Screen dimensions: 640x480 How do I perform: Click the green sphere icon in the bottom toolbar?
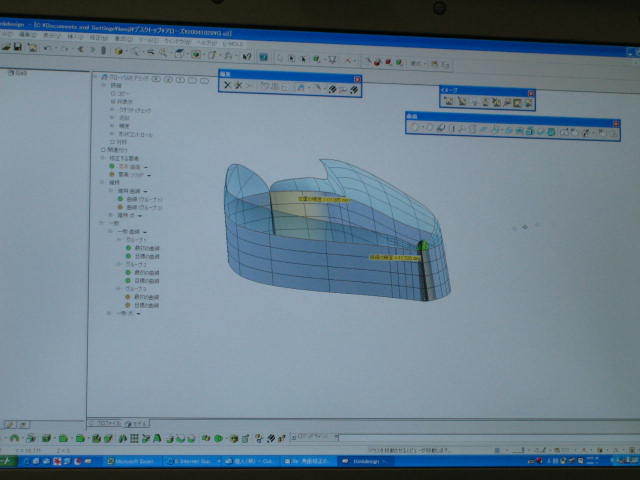click(x=219, y=439)
